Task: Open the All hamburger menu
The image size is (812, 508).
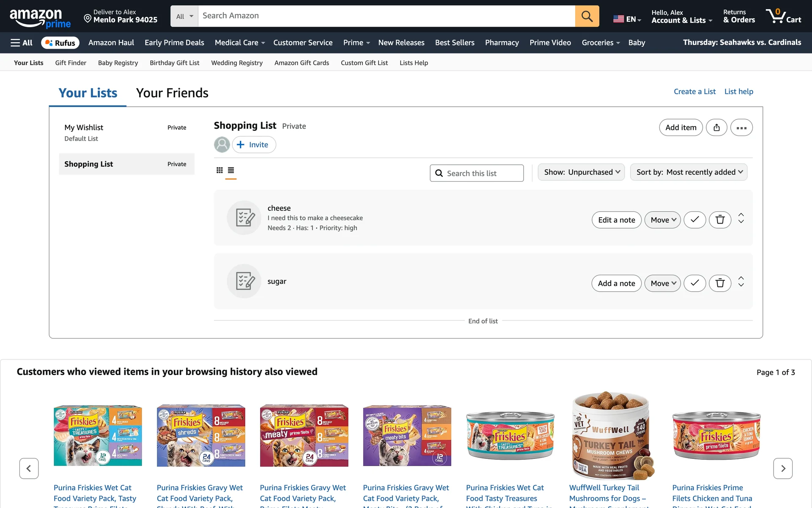Action: [x=22, y=43]
